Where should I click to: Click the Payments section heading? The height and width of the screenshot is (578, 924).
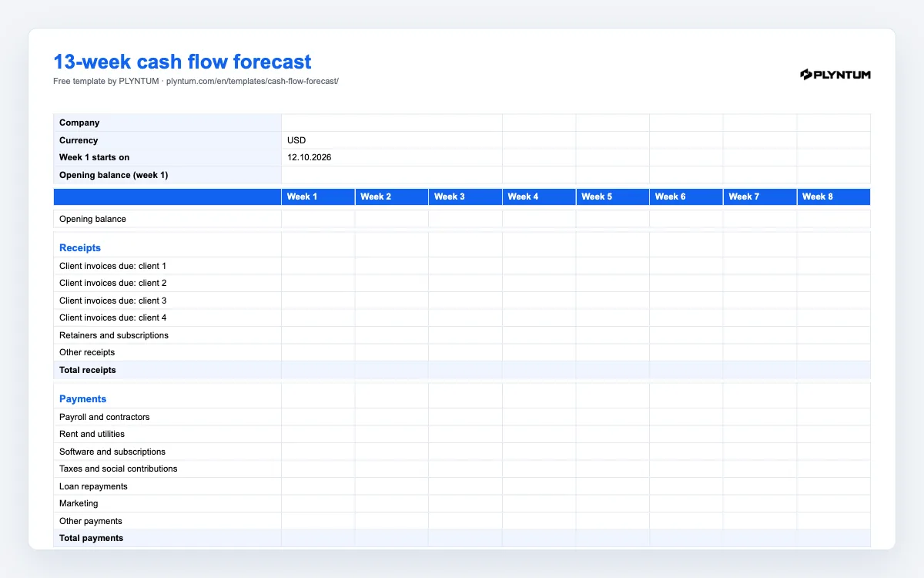pos(82,399)
